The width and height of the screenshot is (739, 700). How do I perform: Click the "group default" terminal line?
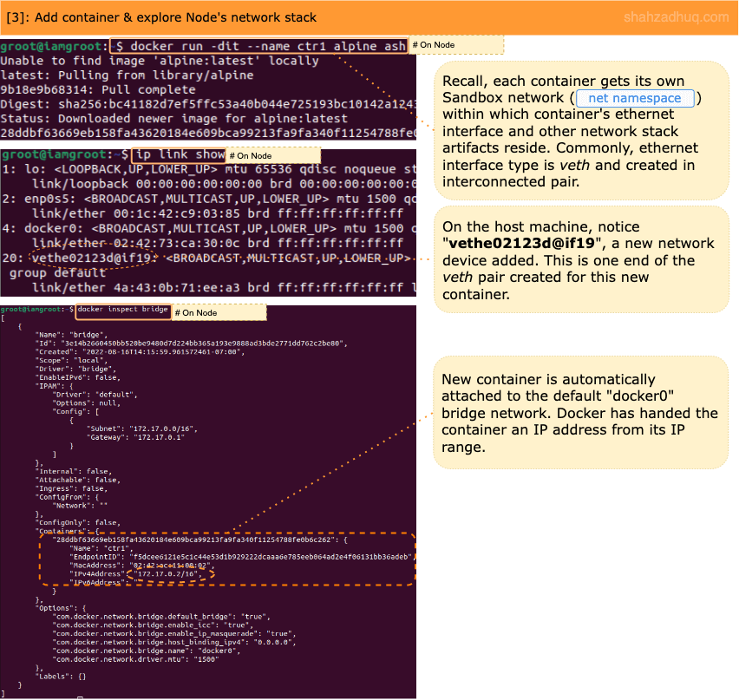point(57,273)
